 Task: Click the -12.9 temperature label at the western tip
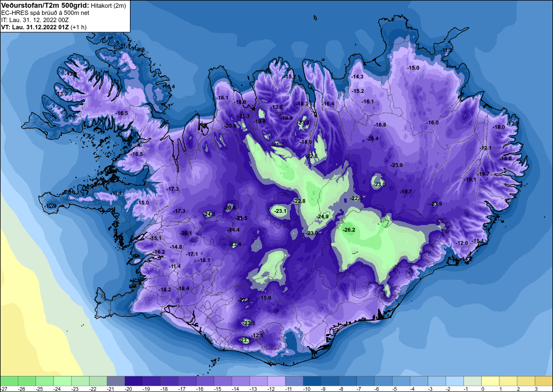pyautogui.click(x=51, y=206)
